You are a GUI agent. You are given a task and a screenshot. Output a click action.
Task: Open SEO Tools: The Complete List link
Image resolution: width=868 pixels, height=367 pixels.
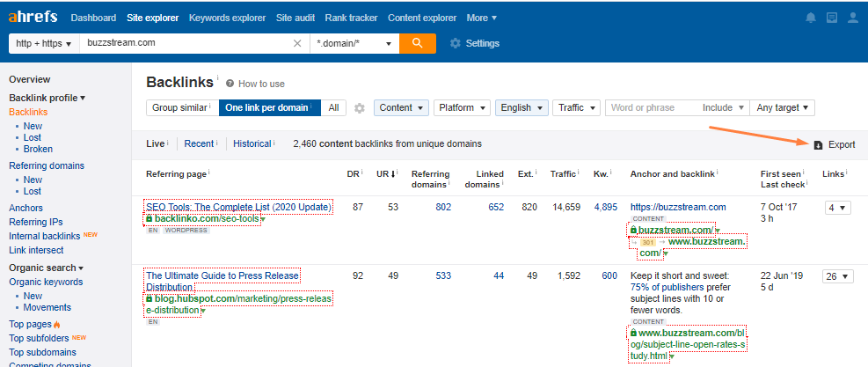238,208
